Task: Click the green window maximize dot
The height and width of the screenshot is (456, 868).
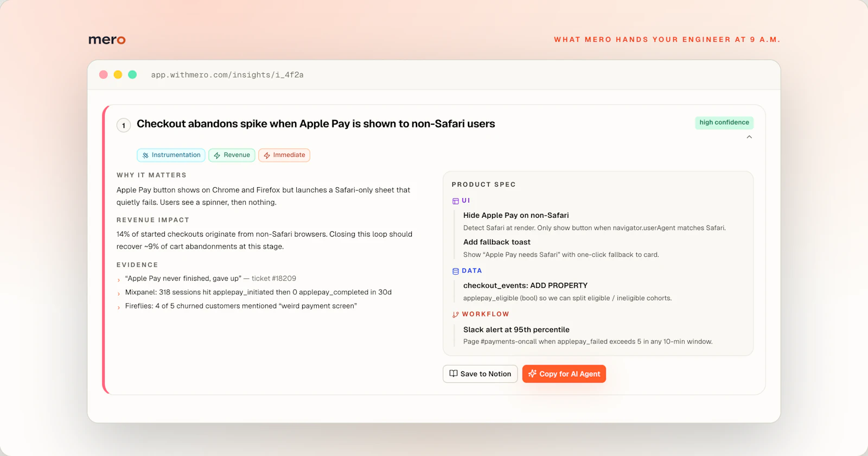Action: point(132,74)
